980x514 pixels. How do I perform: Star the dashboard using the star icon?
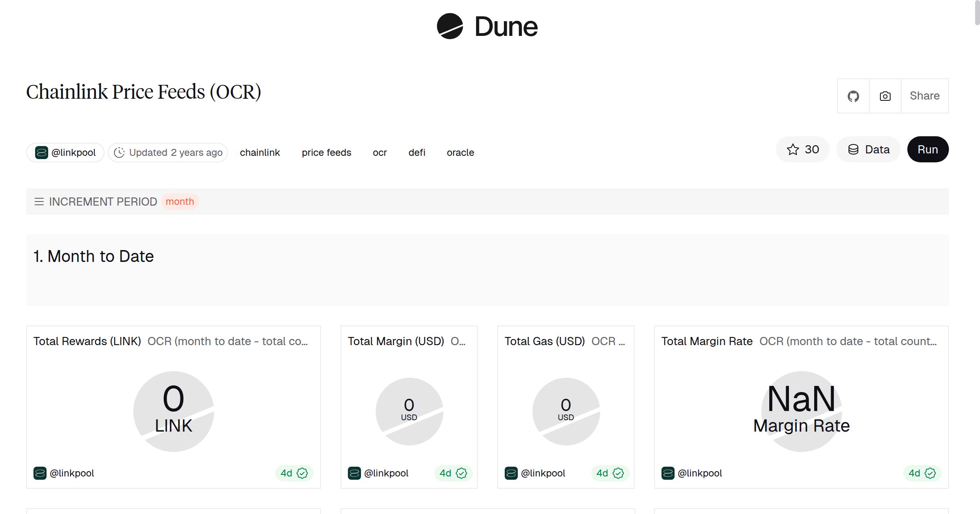793,149
